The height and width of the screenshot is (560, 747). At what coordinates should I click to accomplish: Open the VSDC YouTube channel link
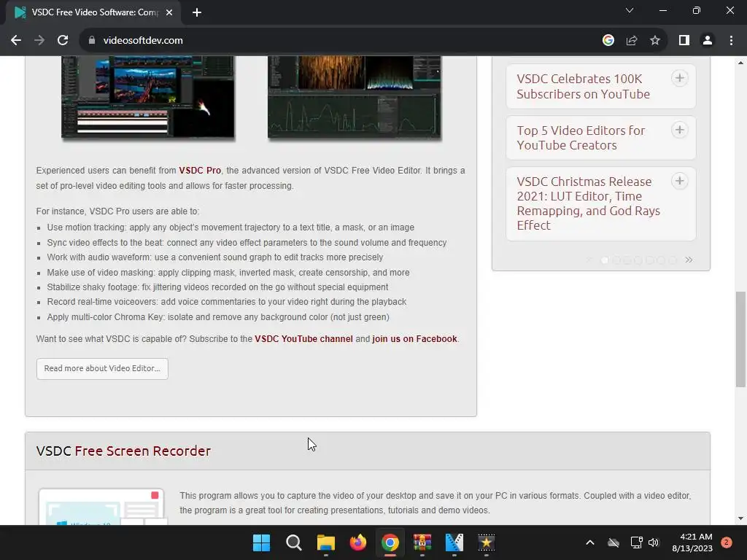(x=303, y=339)
